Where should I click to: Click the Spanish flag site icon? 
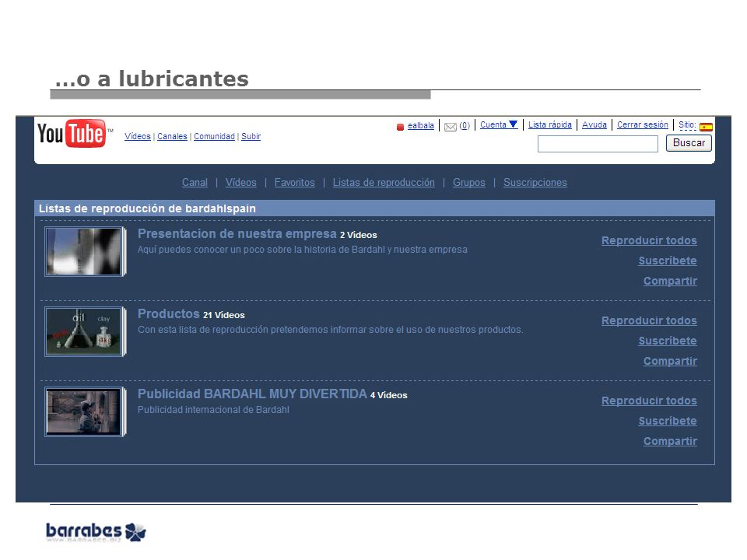pos(706,127)
